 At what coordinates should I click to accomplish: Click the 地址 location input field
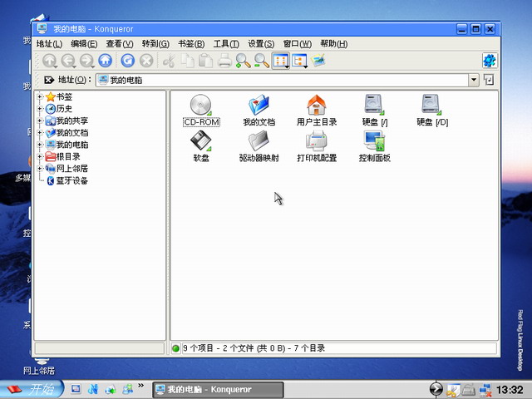[x=283, y=80]
